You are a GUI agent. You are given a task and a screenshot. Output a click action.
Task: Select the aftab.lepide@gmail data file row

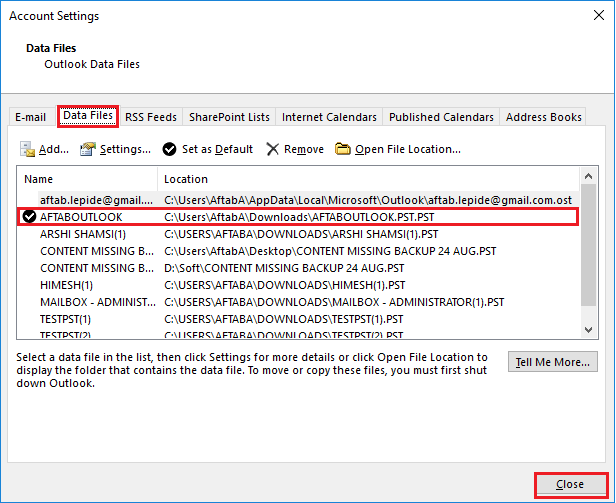(x=298, y=200)
